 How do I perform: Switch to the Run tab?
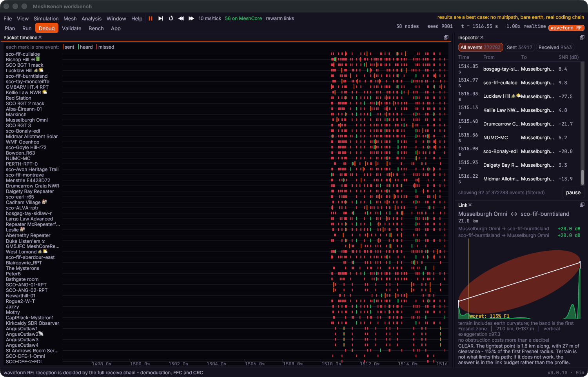point(27,28)
